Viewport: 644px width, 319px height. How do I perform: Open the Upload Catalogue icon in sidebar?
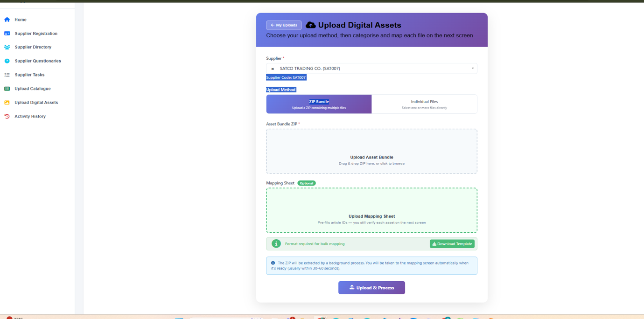[7, 89]
